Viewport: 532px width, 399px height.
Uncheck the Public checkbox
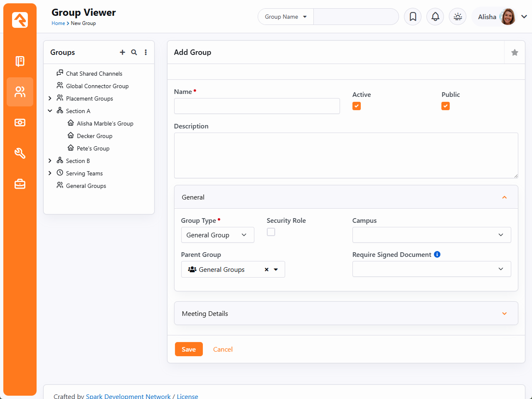[446, 106]
